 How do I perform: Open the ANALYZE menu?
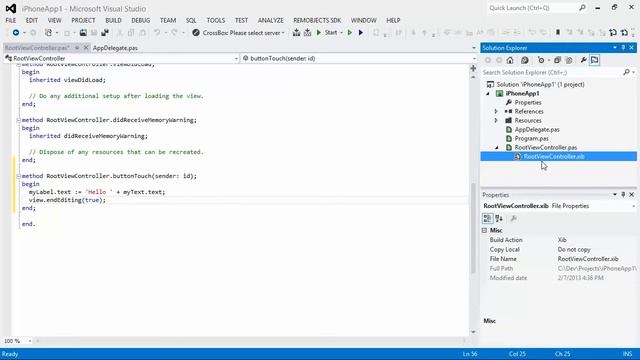[x=271, y=20]
